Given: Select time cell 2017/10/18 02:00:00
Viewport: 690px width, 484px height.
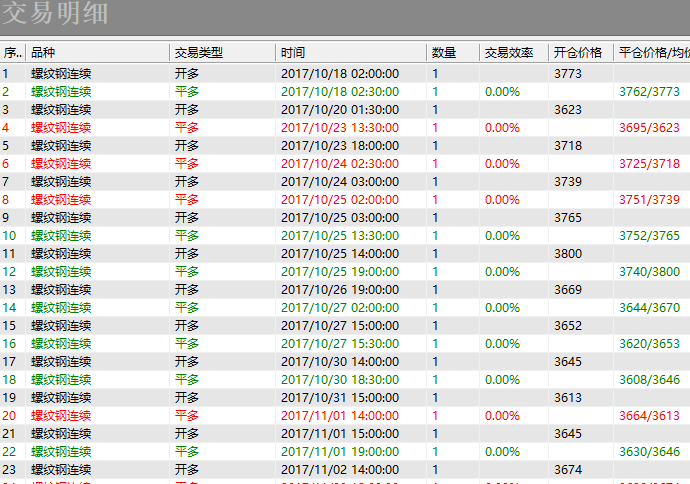Looking at the screenshot, I should tap(340, 73).
